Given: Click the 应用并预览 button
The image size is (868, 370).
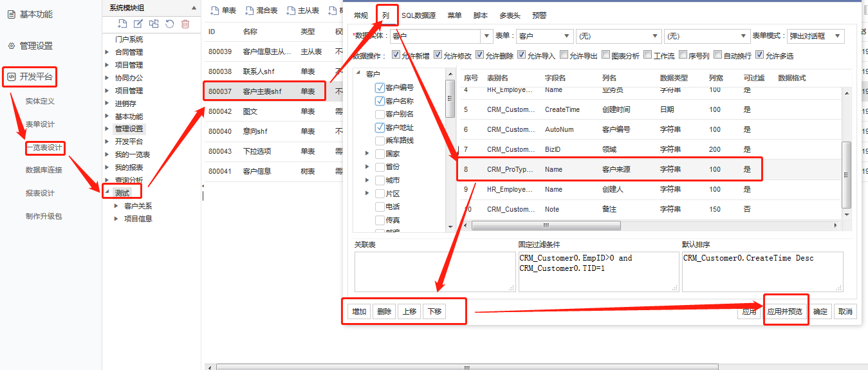Looking at the screenshot, I should tap(784, 311).
